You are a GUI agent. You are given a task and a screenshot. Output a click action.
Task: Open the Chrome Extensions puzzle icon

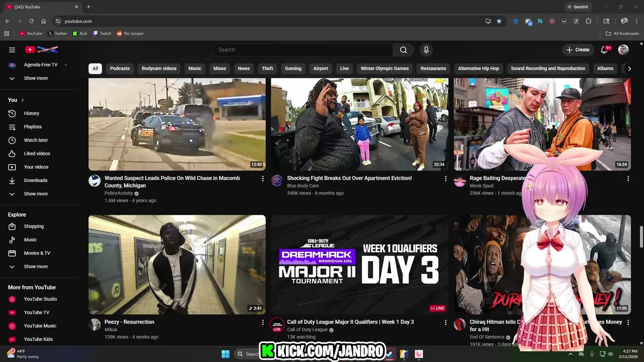[588, 21]
